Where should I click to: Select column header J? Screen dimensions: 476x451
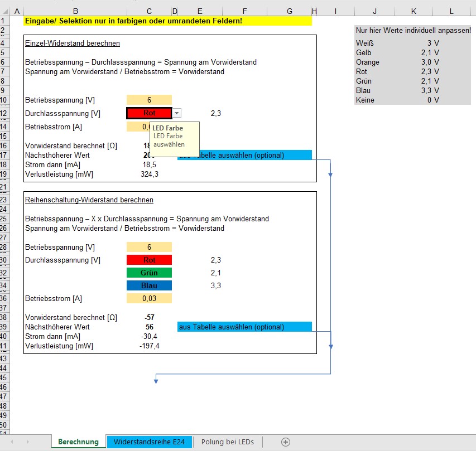[x=374, y=11]
